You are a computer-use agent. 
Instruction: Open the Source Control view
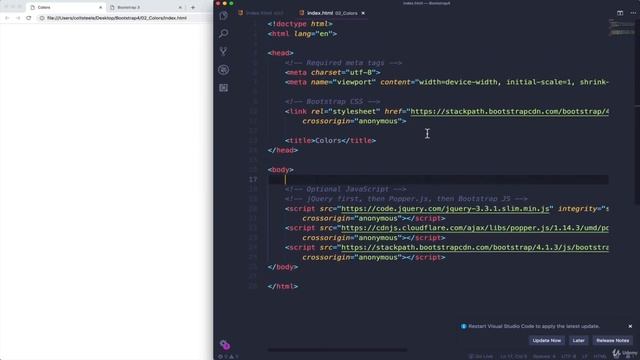click(223, 51)
